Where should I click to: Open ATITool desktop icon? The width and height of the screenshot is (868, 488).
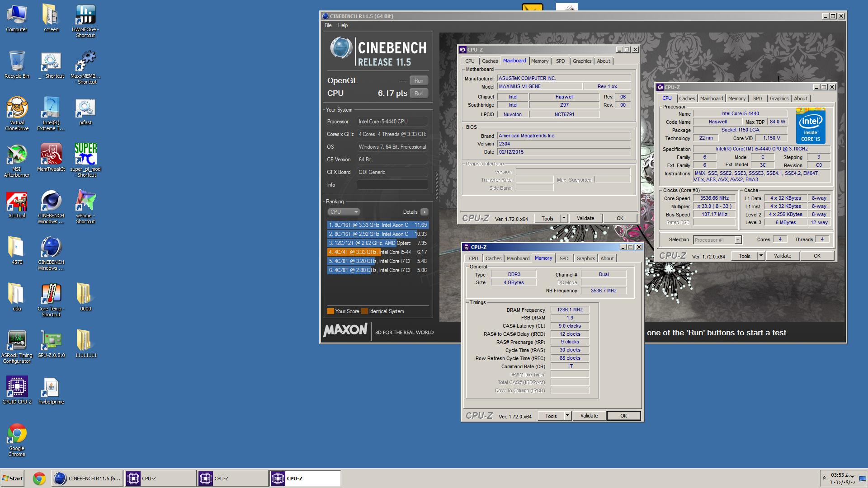pyautogui.click(x=17, y=204)
